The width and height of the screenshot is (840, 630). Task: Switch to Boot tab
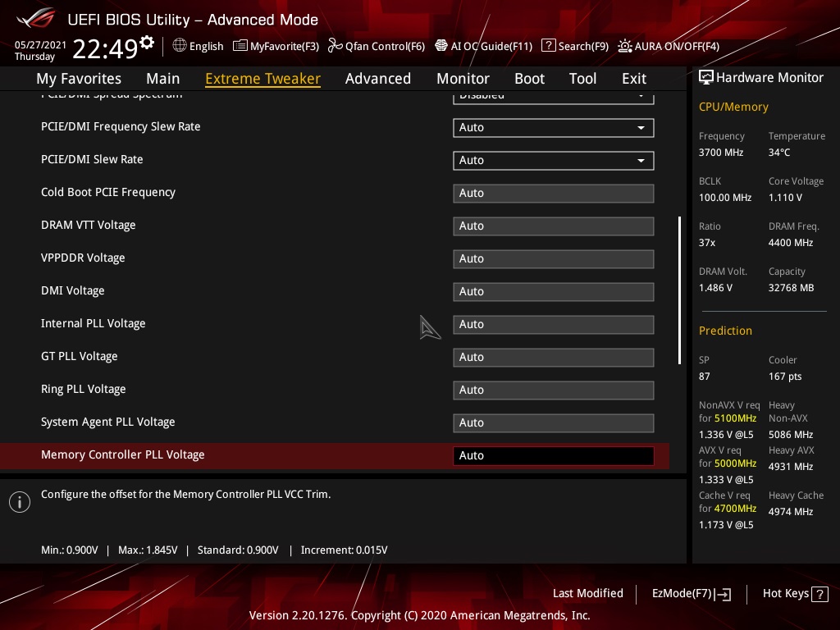[529, 79]
